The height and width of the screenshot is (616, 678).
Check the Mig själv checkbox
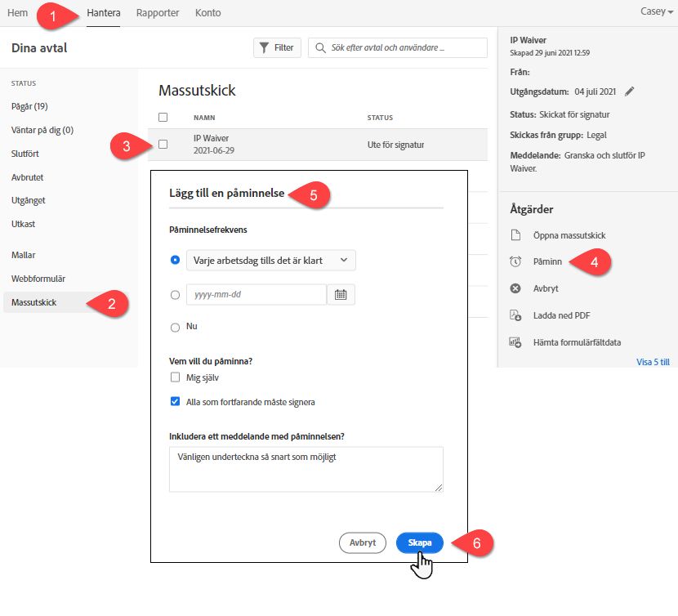click(x=175, y=377)
